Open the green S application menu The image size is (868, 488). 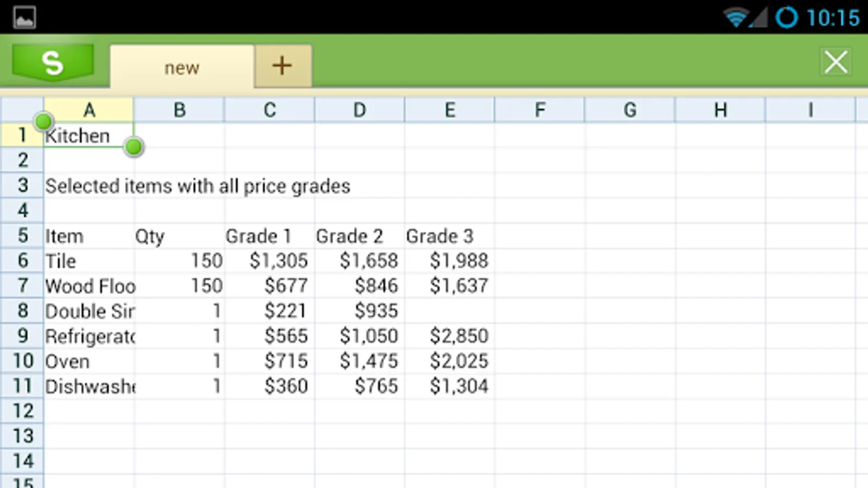pyautogui.click(x=53, y=63)
